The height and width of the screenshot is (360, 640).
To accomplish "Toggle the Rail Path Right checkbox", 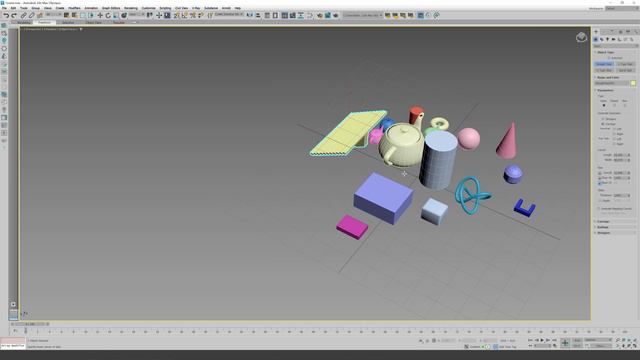I will (x=614, y=144).
